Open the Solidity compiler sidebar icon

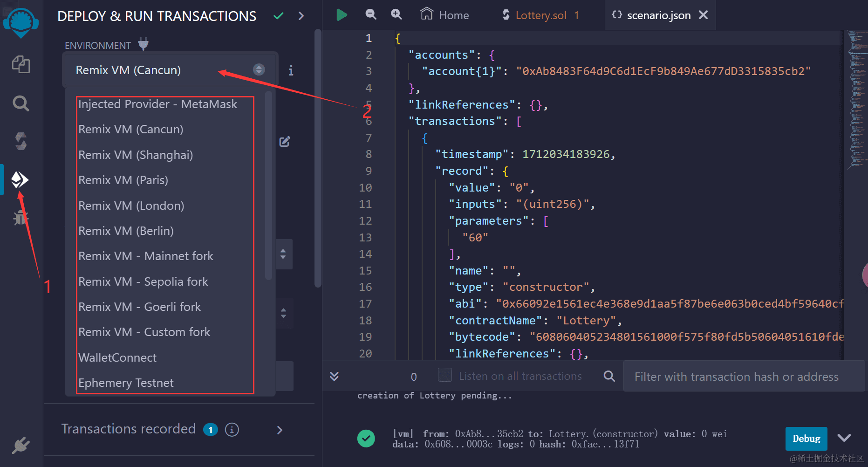(21, 141)
